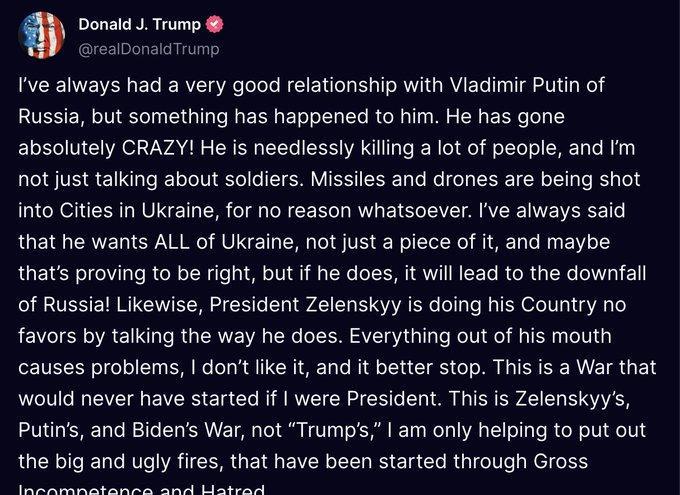Click the phrase it better stop

(x=419, y=367)
